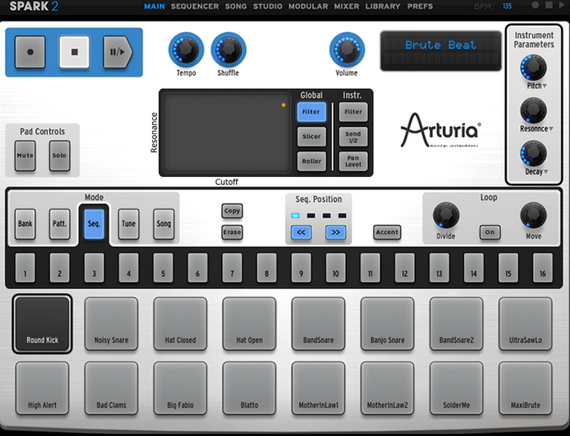Hit the MaxiBrute pad
This screenshot has height=436, width=570.
coord(525,388)
